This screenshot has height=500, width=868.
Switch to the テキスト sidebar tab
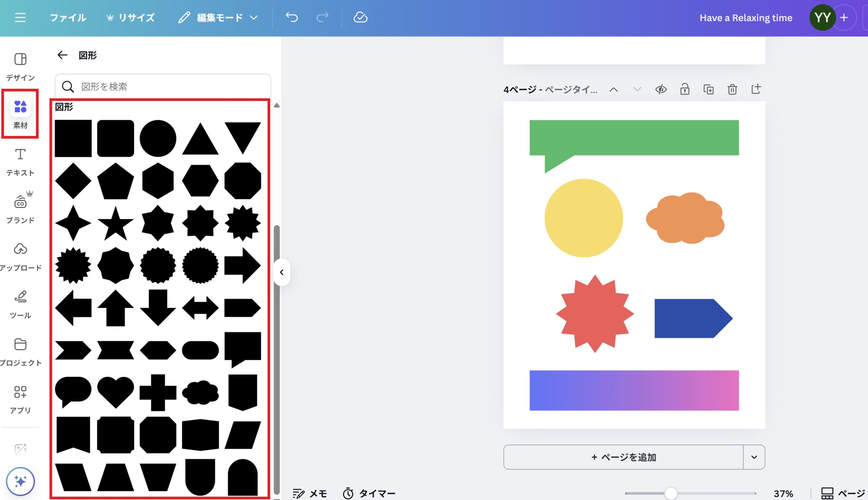point(20,161)
